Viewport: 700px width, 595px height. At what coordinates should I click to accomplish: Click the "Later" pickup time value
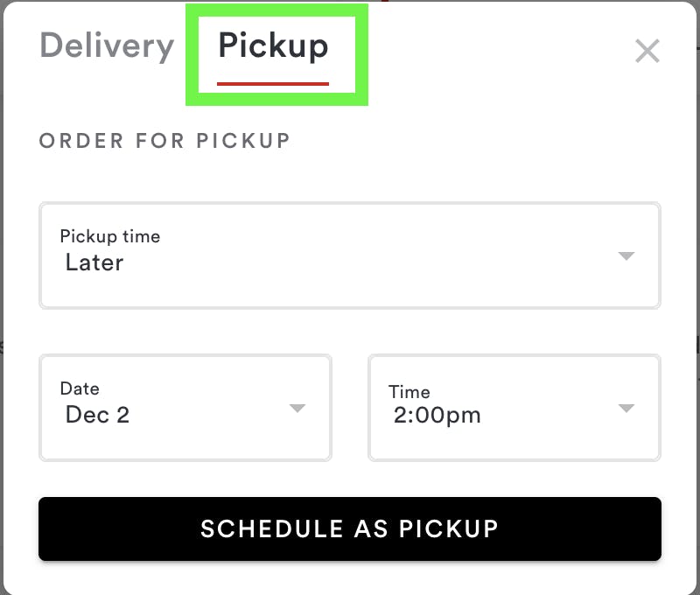94,262
